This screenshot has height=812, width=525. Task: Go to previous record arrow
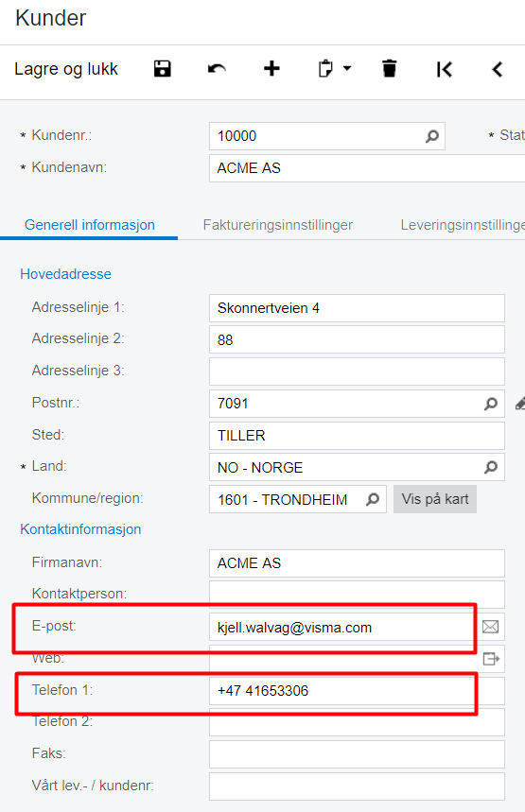click(498, 69)
